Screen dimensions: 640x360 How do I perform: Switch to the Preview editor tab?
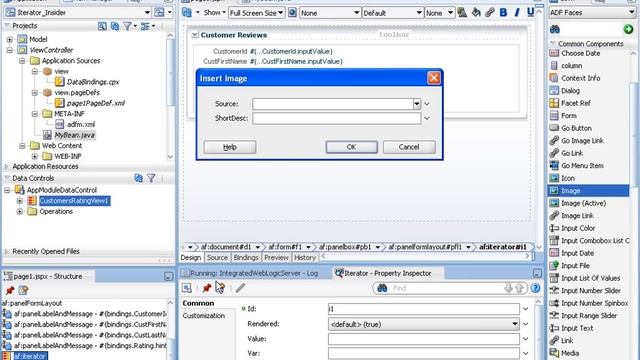point(276,258)
